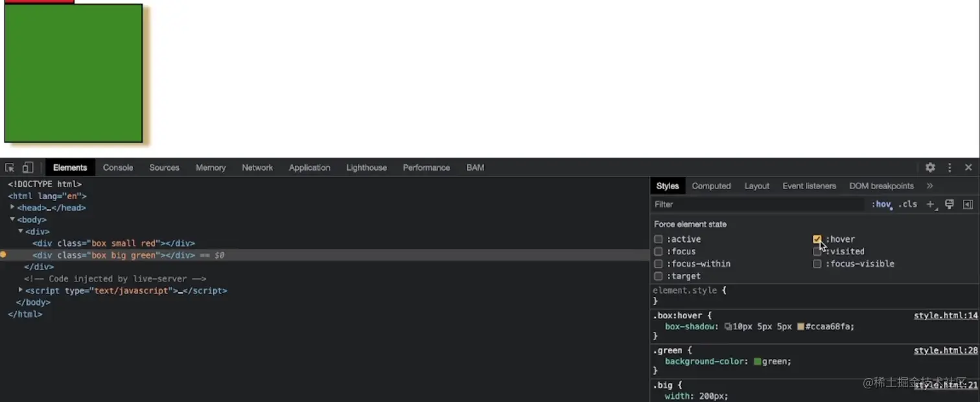Open the box-shadow editor icon
The width and height of the screenshot is (980, 402).
(728, 327)
